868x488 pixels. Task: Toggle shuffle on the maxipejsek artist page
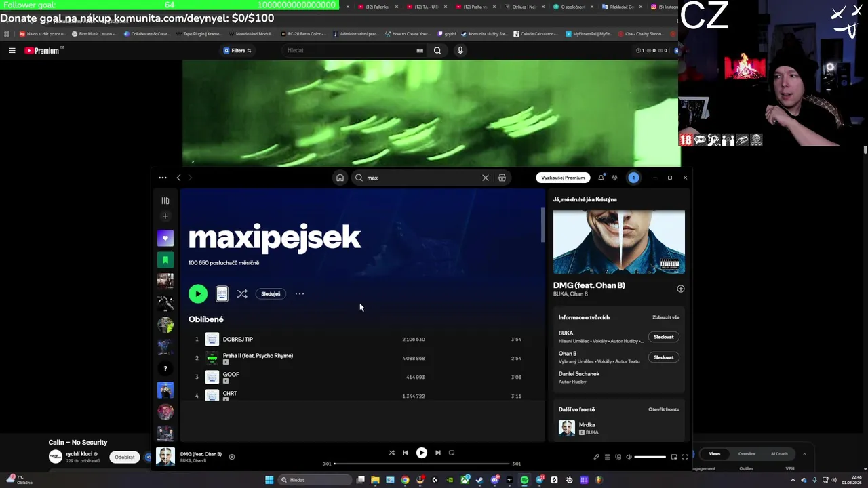click(x=242, y=293)
